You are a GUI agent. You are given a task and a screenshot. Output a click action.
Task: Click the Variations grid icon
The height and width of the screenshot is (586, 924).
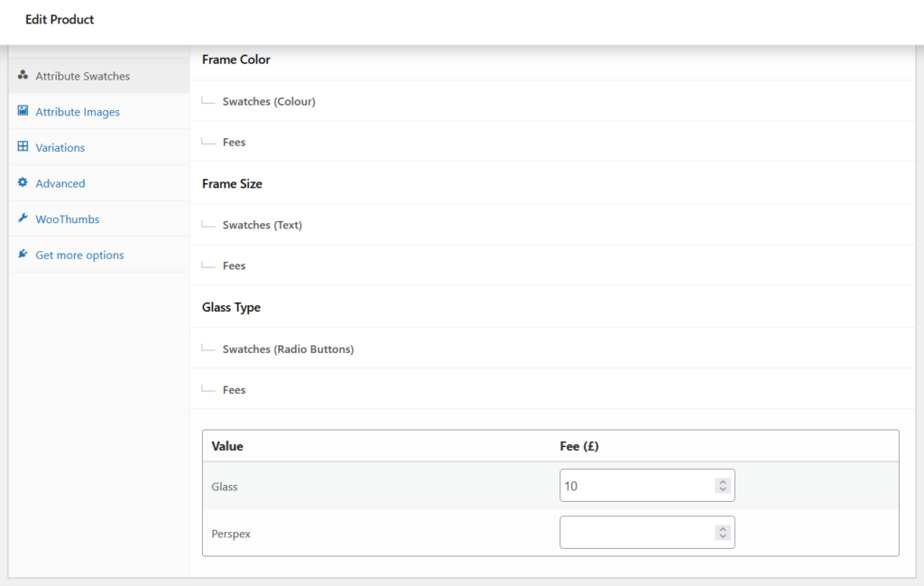[x=23, y=147]
